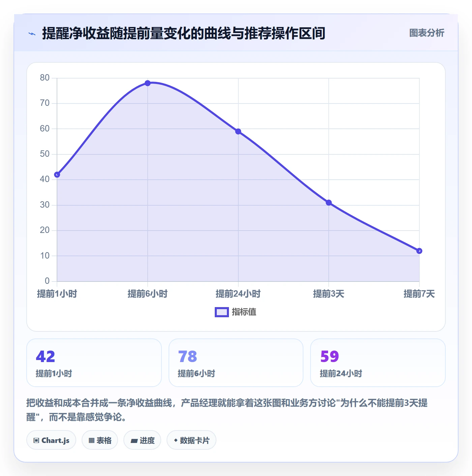This screenshot has width=472, height=476.
Task: Click the bar icon inside the 进度 tag
Action: [134, 441]
